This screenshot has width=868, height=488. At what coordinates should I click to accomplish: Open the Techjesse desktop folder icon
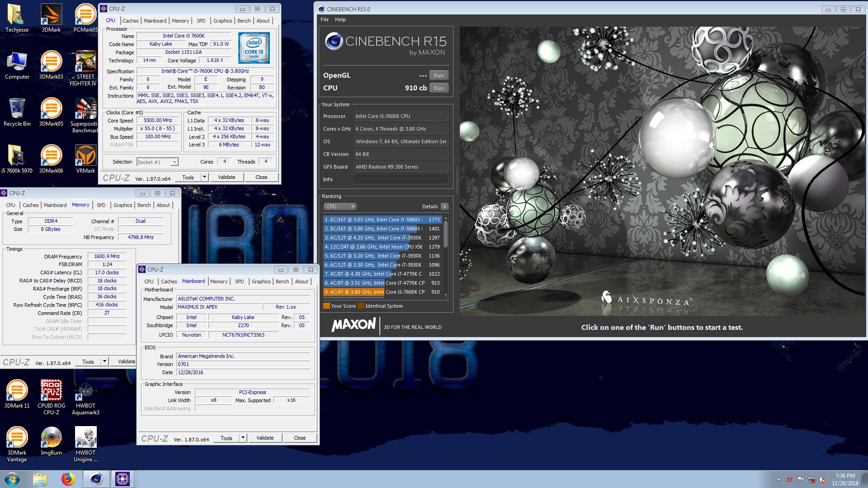click(17, 18)
